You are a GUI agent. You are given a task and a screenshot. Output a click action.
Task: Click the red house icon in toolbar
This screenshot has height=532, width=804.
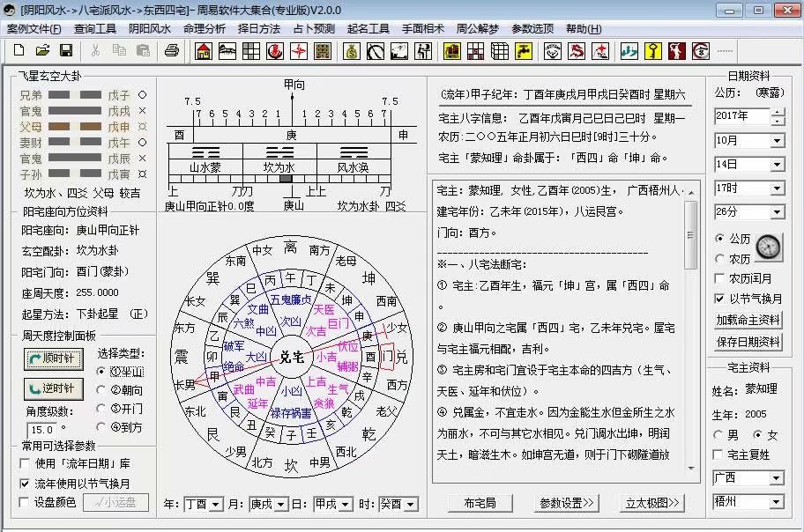pyautogui.click(x=204, y=51)
